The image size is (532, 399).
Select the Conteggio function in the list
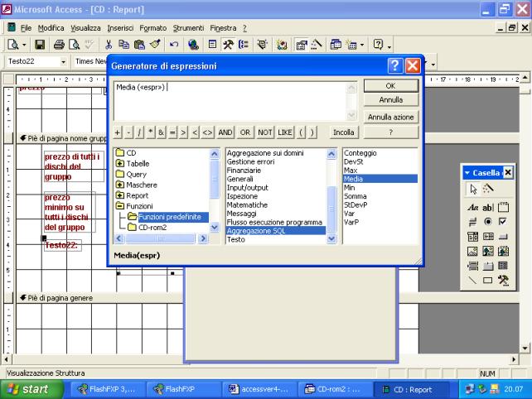(360, 153)
